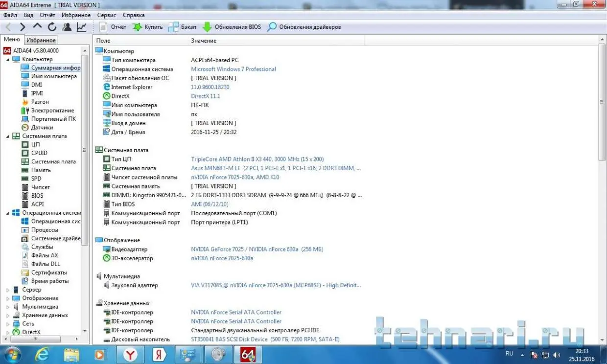
Task: Sort by the Значение column header
Action: pyautogui.click(x=277, y=41)
